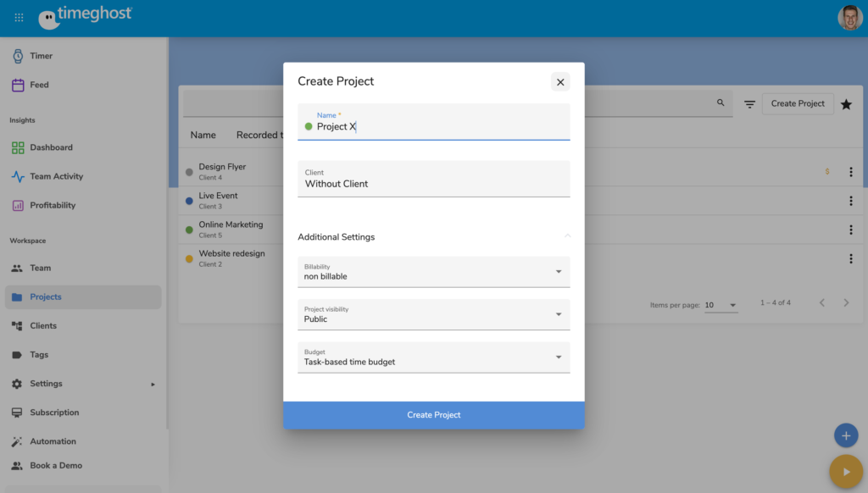Start timer with the play button

(845, 472)
